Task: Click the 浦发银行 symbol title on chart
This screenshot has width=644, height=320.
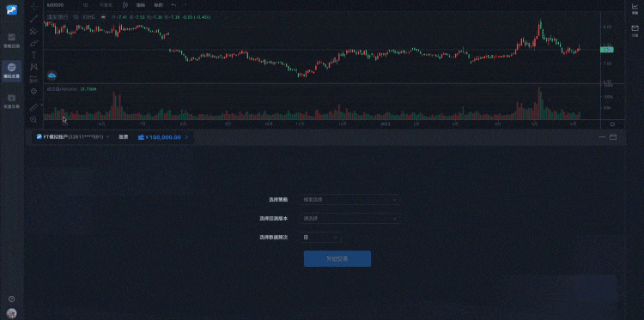Action: tap(58, 17)
